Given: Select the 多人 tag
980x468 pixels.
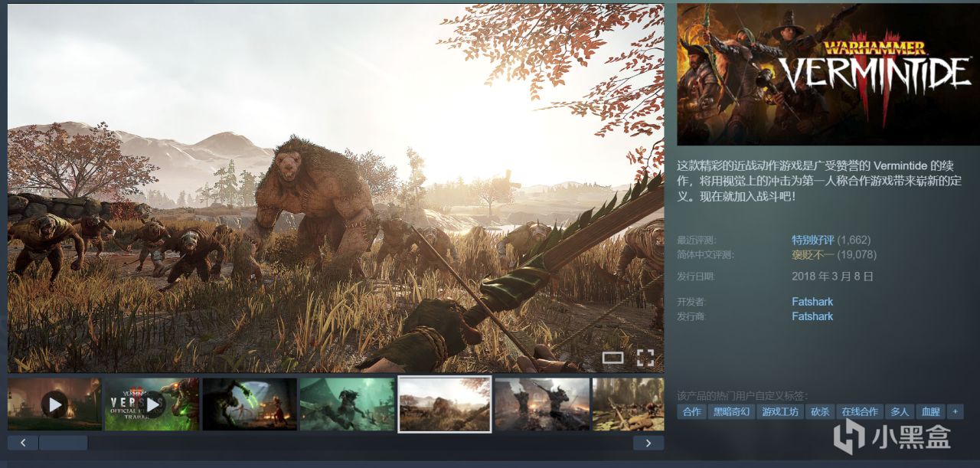Looking at the screenshot, I should coord(900,412).
